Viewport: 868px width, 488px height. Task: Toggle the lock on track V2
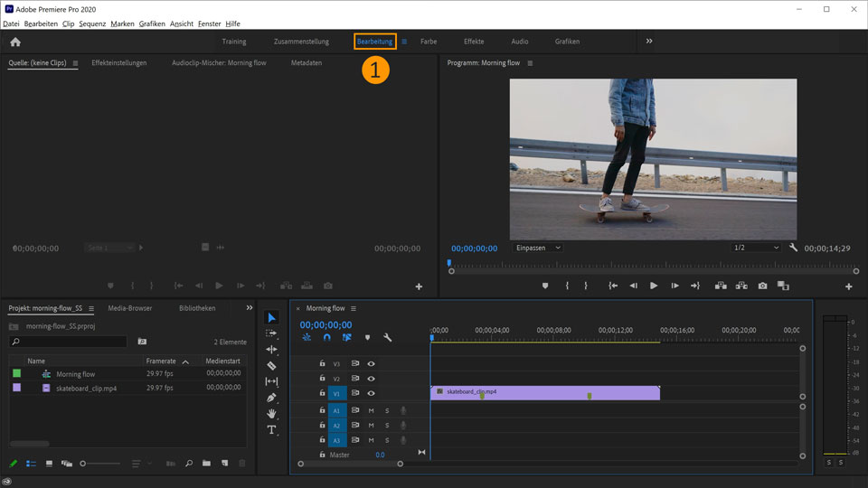pos(322,379)
